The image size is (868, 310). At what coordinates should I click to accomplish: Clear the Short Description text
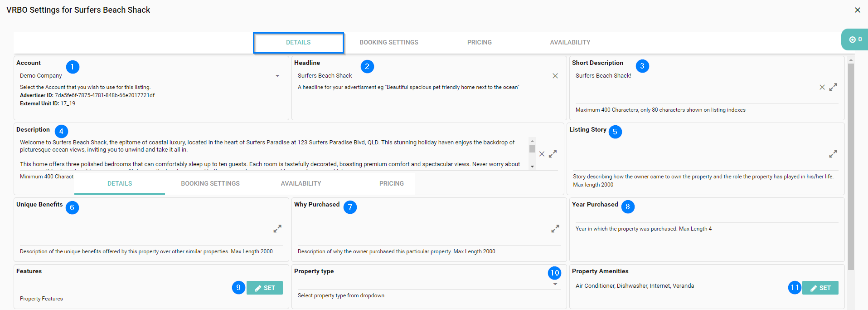click(x=822, y=87)
